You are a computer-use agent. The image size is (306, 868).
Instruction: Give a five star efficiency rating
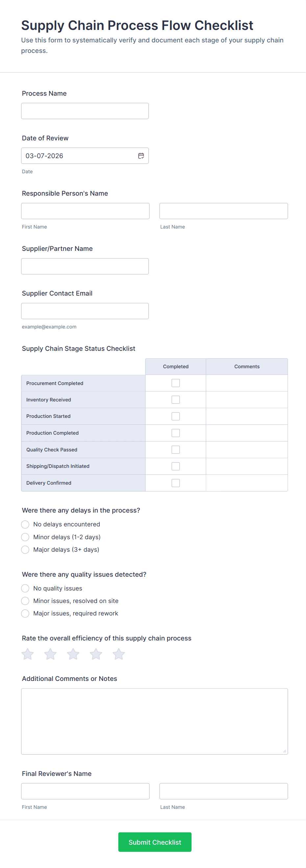tap(119, 654)
